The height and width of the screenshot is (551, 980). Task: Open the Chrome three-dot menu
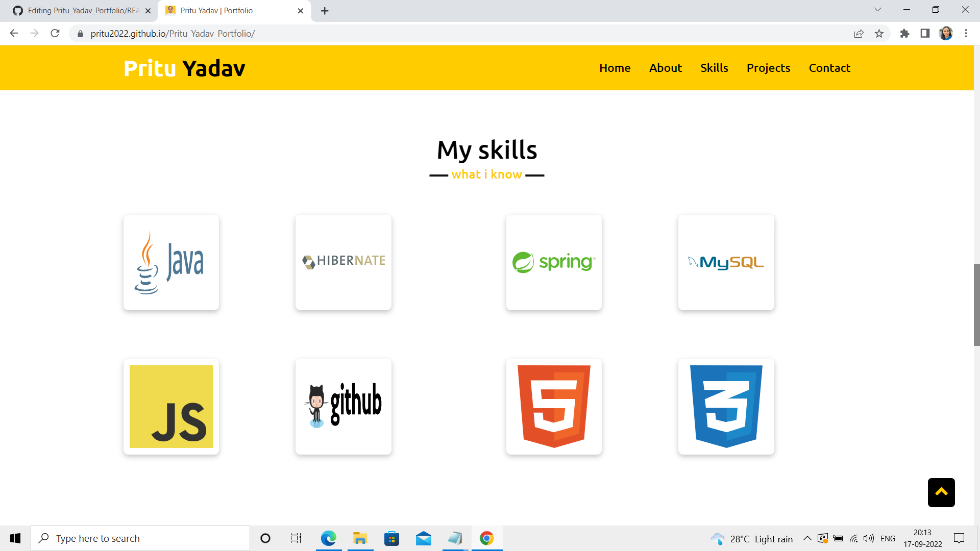point(966,33)
